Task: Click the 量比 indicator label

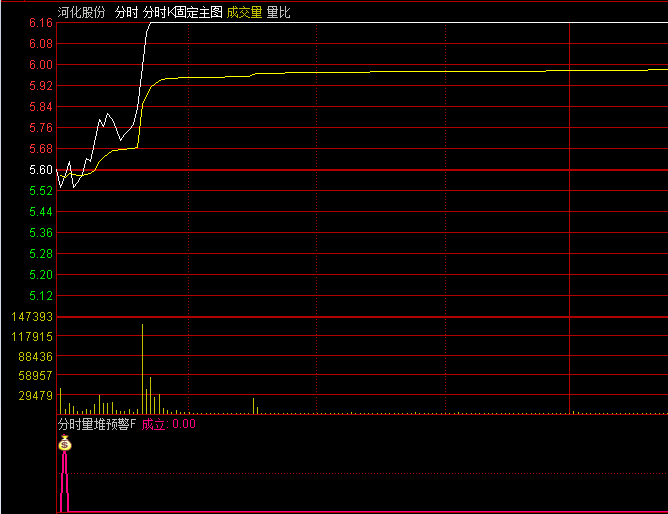Action: click(278, 12)
